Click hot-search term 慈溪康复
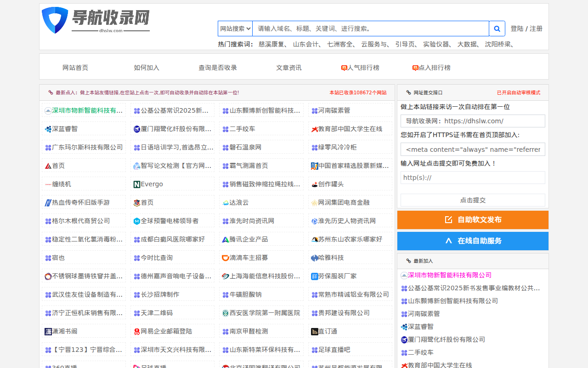Screen dimensions: 588x368 click(x=271, y=44)
